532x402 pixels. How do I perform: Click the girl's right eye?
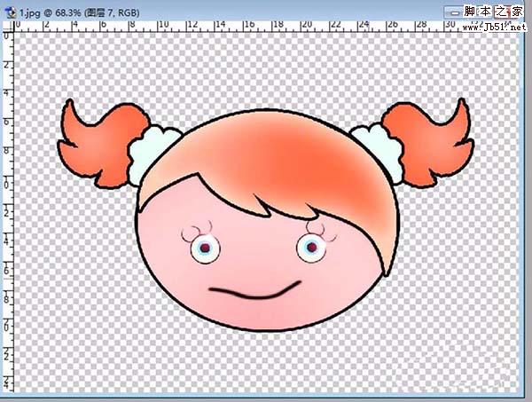pyautogui.click(x=311, y=248)
